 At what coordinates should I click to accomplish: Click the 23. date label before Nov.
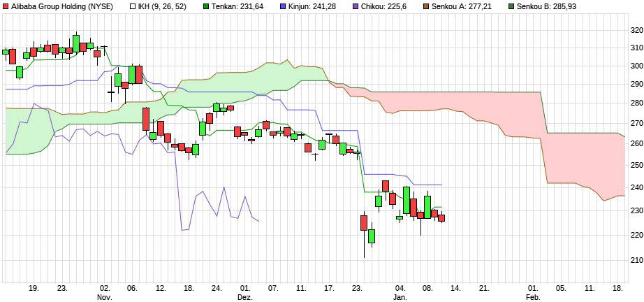62,289
